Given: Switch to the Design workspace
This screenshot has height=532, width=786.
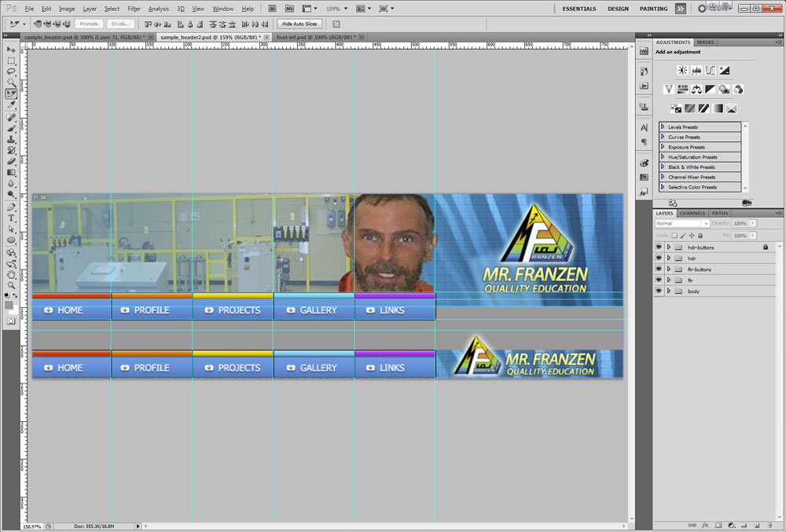Looking at the screenshot, I should [x=618, y=9].
